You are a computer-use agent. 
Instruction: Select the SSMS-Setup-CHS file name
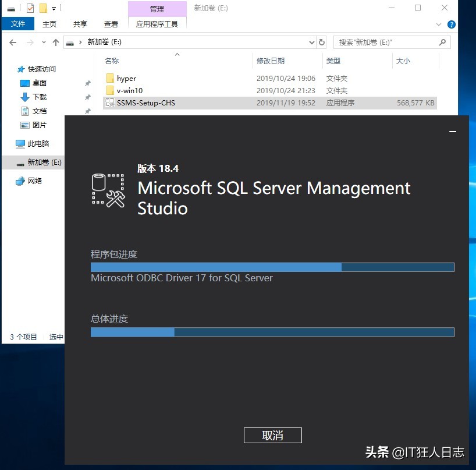click(x=145, y=103)
